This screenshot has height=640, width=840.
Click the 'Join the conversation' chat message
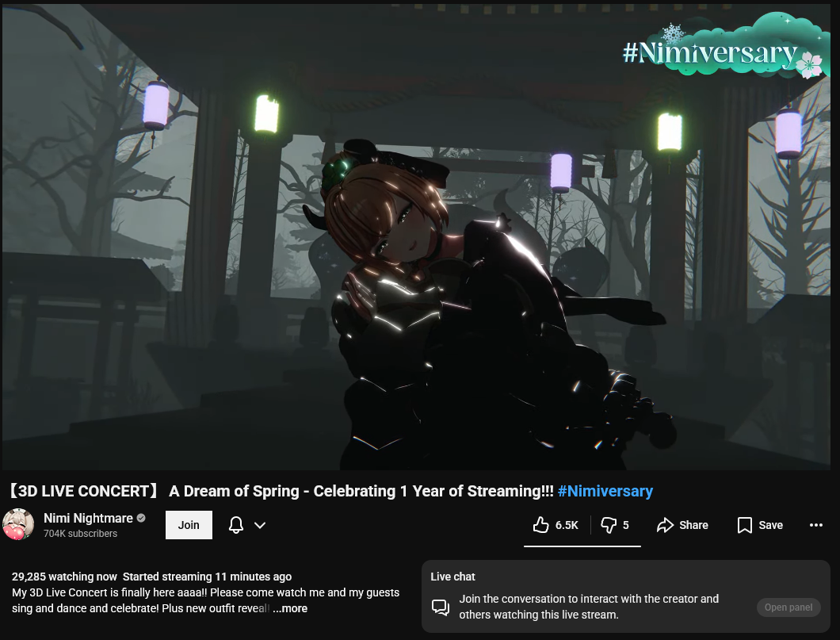[x=589, y=607]
